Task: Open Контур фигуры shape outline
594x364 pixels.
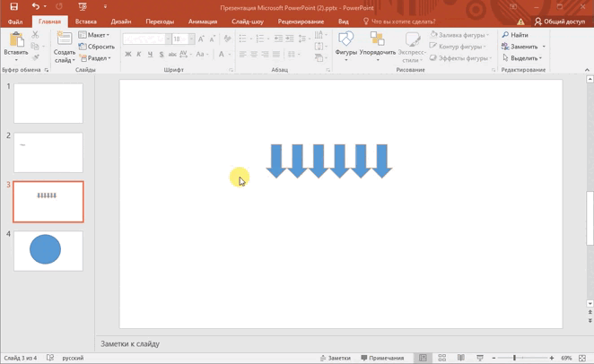Action: coord(458,47)
